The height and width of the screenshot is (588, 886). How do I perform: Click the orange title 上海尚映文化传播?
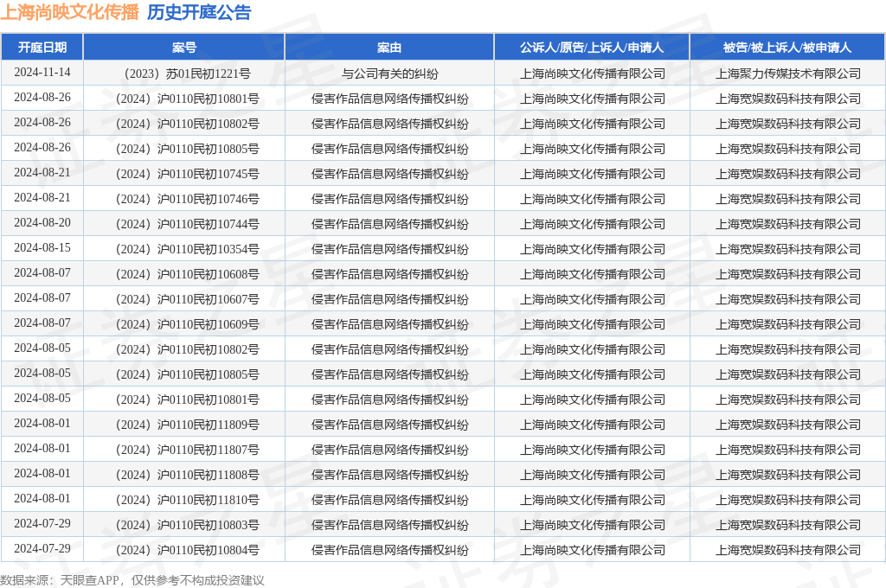[69, 12]
